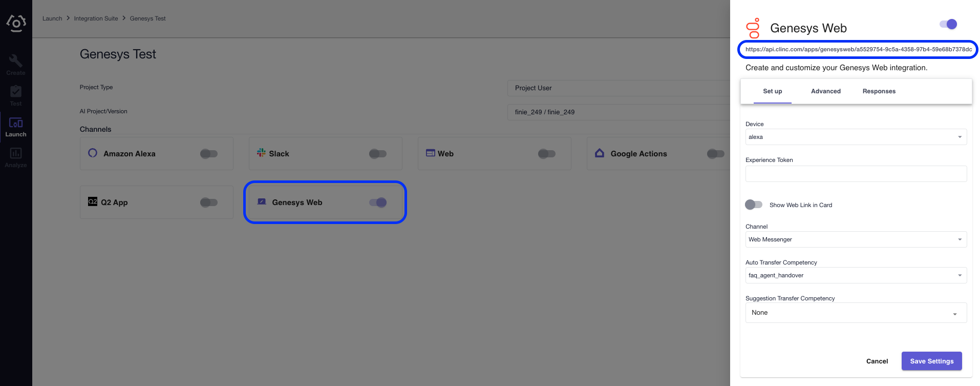The image size is (980, 386).
Task: Open the Analyze section chart icon
Action: [16, 153]
